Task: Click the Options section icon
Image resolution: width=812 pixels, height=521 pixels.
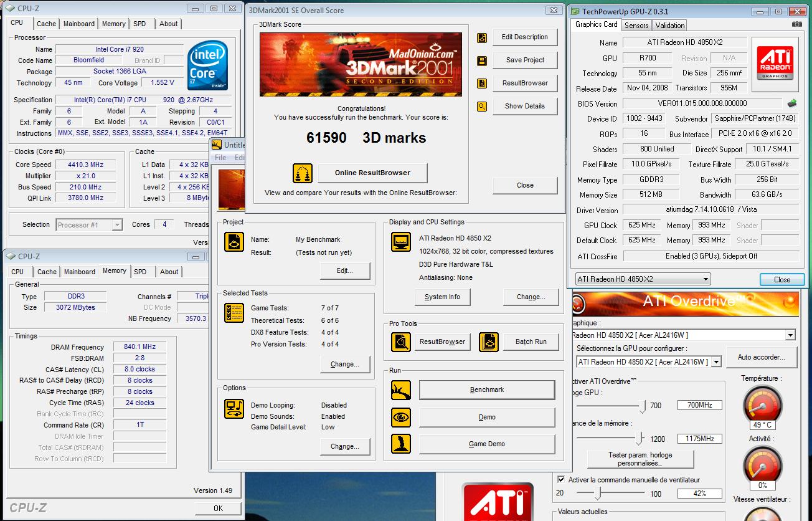Action: (234, 409)
